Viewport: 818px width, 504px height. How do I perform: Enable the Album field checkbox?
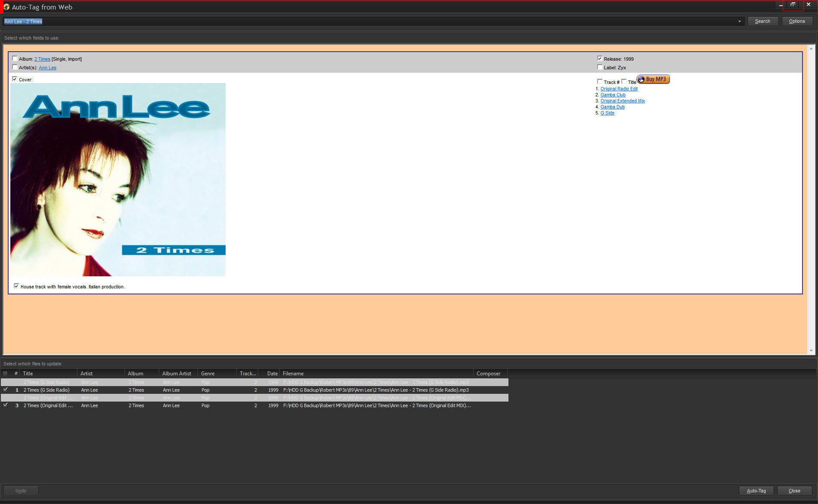15,59
